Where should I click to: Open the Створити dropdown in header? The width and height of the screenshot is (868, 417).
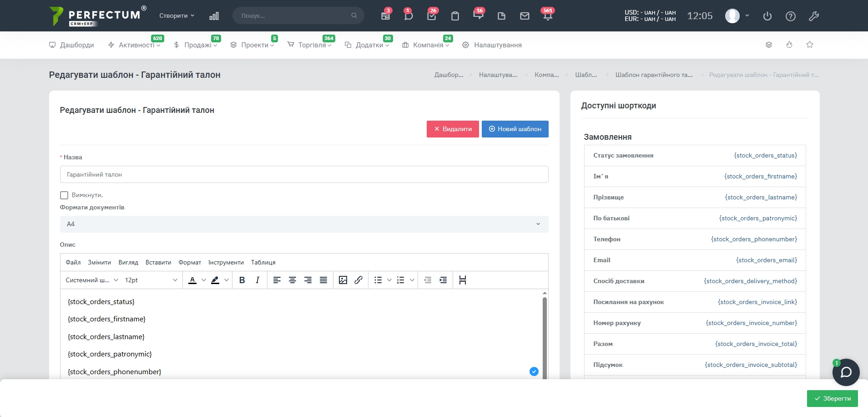177,15
